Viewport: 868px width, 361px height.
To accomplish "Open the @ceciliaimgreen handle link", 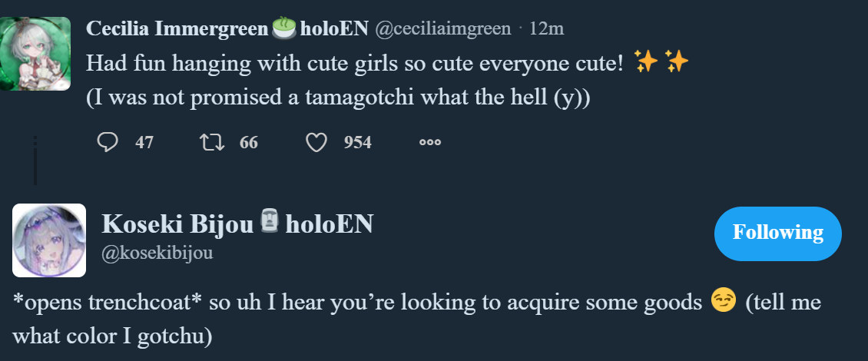I will pyautogui.click(x=442, y=29).
